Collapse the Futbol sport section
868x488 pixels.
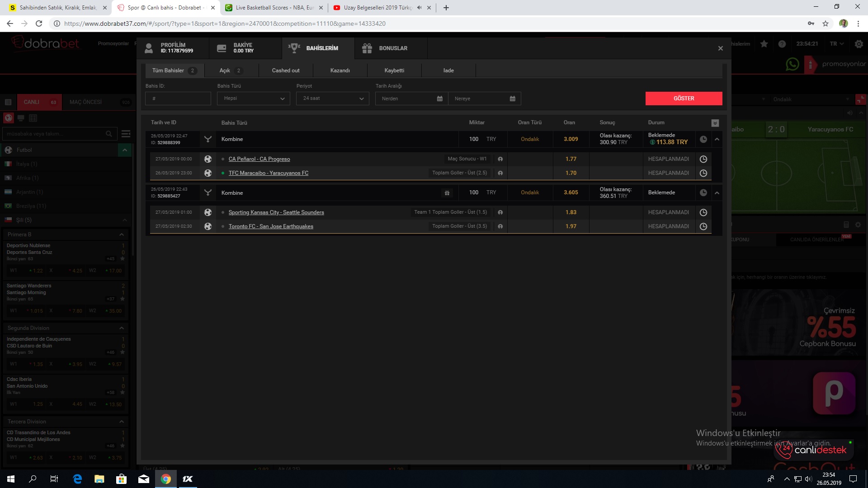124,150
